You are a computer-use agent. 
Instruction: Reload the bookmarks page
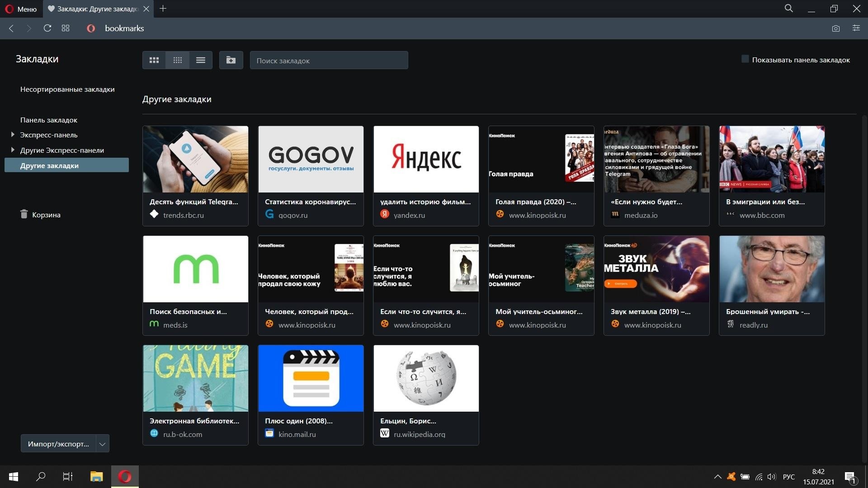(x=47, y=28)
